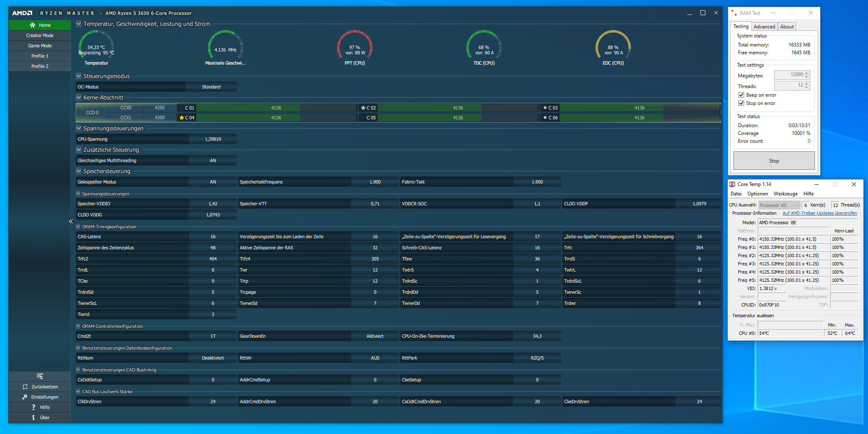Collapse the main Spannungssteuerungen section
The height and width of the screenshot is (434, 868).
click(x=79, y=128)
